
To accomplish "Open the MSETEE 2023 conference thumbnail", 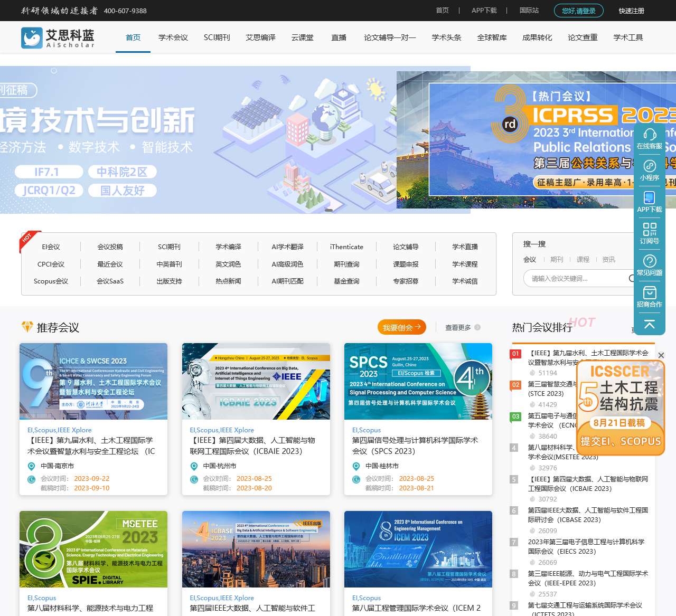I will [x=93, y=549].
